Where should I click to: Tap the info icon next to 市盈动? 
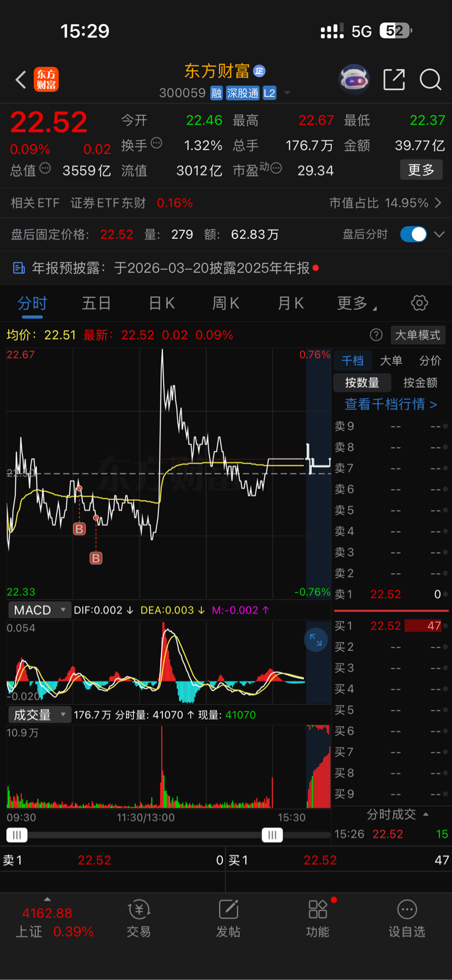coord(276,169)
